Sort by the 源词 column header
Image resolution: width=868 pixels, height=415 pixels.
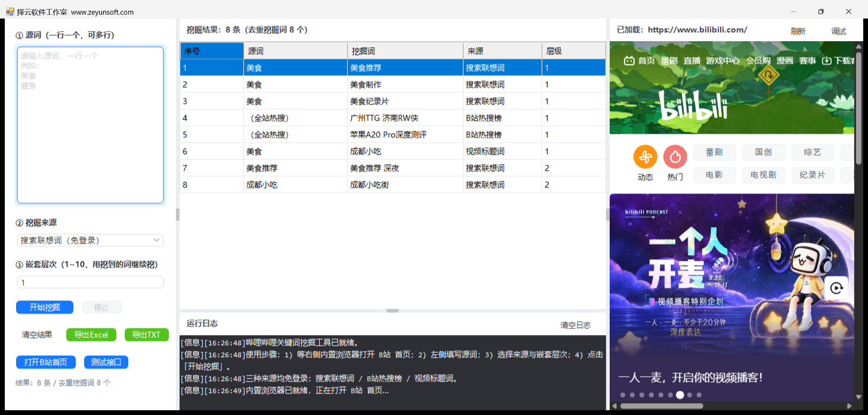pos(295,51)
